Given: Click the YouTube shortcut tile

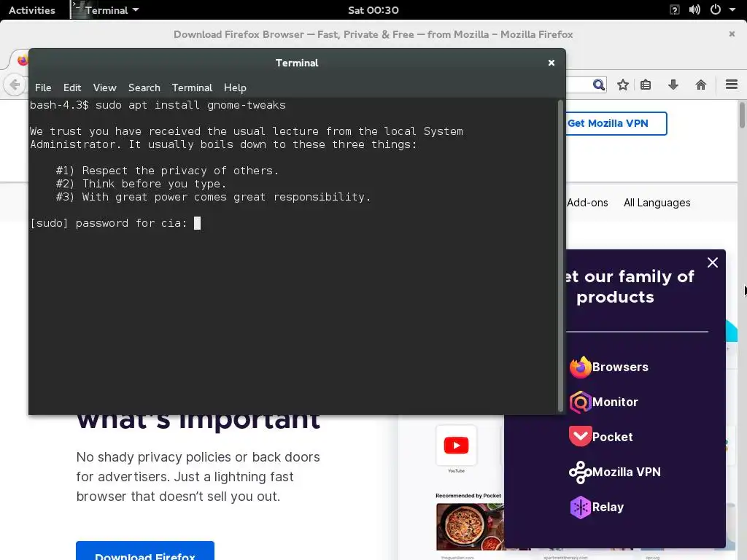Looking at the screenshot, I should [x=456, y=446].
